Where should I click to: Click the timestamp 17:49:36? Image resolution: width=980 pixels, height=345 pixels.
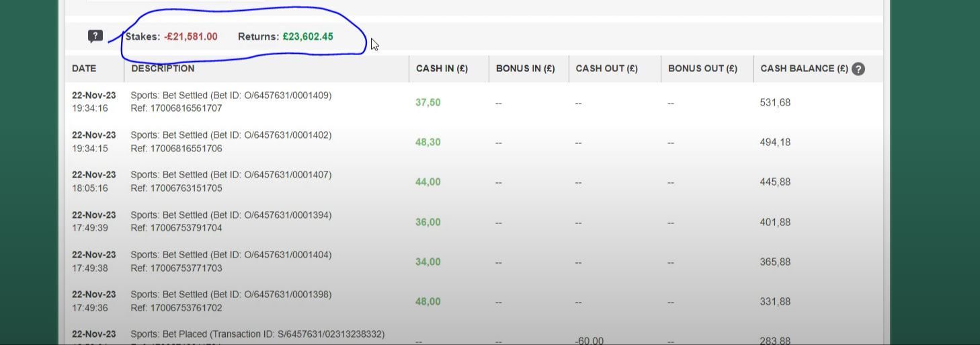click(90, 307)
